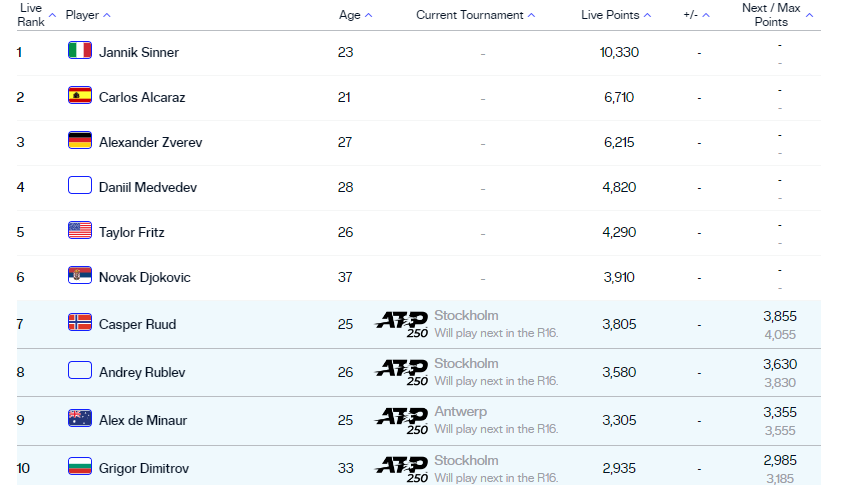This screenshot has height=485, width=842.
Task: Click Australia flag beside Alex de Minaur
Action: point(80,418)
